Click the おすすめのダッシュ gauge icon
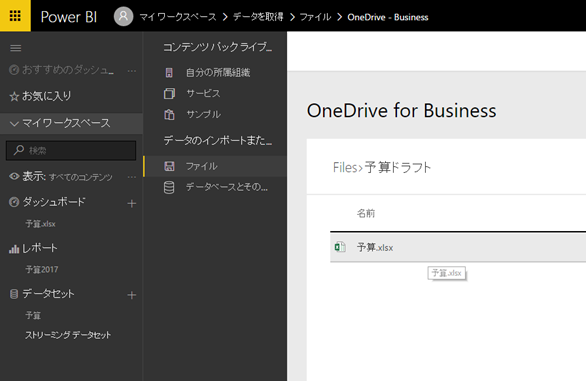The width and height of the screenshot is (586, 381). click(14, 70)
